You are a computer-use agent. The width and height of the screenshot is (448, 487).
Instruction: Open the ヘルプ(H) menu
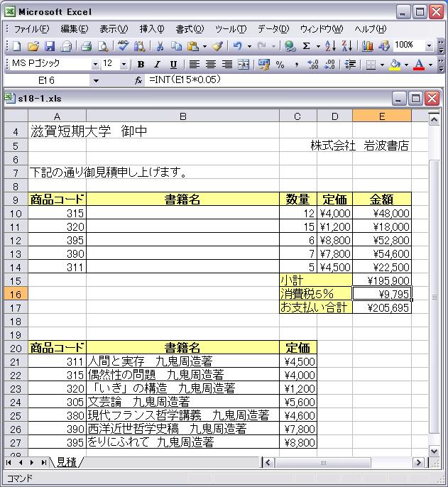pos(371,29)
